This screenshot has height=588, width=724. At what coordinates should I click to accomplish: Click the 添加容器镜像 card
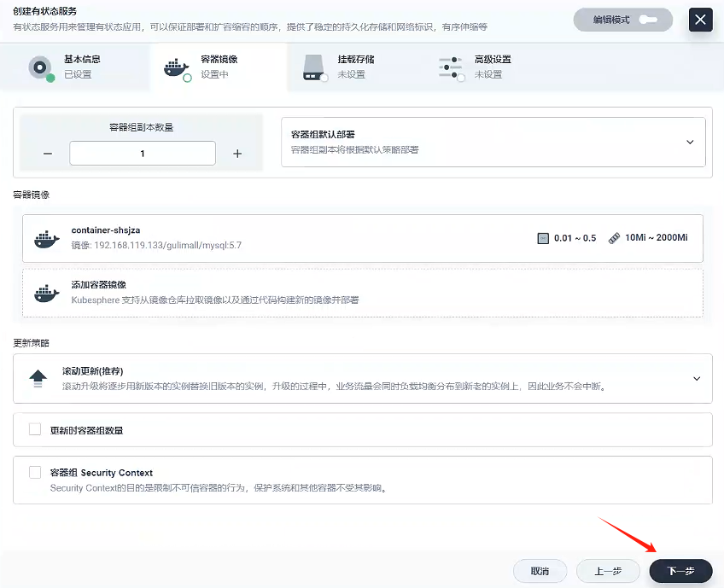(x=363, y=293)
